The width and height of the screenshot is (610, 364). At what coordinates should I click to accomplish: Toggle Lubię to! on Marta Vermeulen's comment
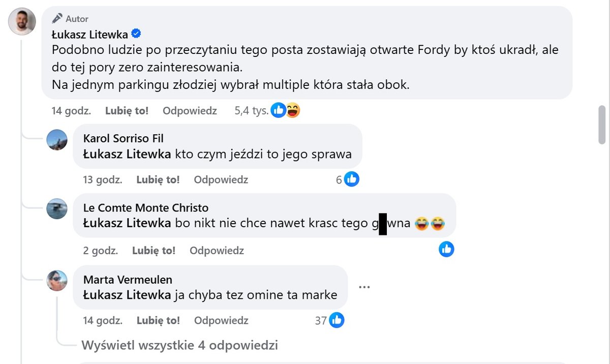(x=158, y=320)
